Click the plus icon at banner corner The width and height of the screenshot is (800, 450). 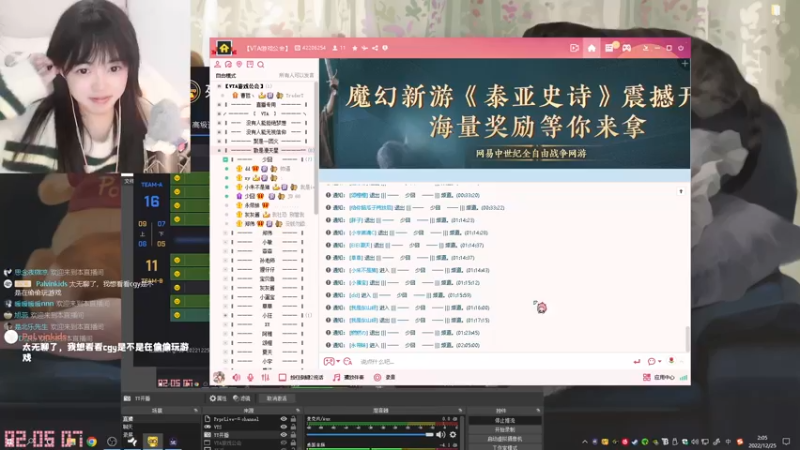[x=685, y=64]
